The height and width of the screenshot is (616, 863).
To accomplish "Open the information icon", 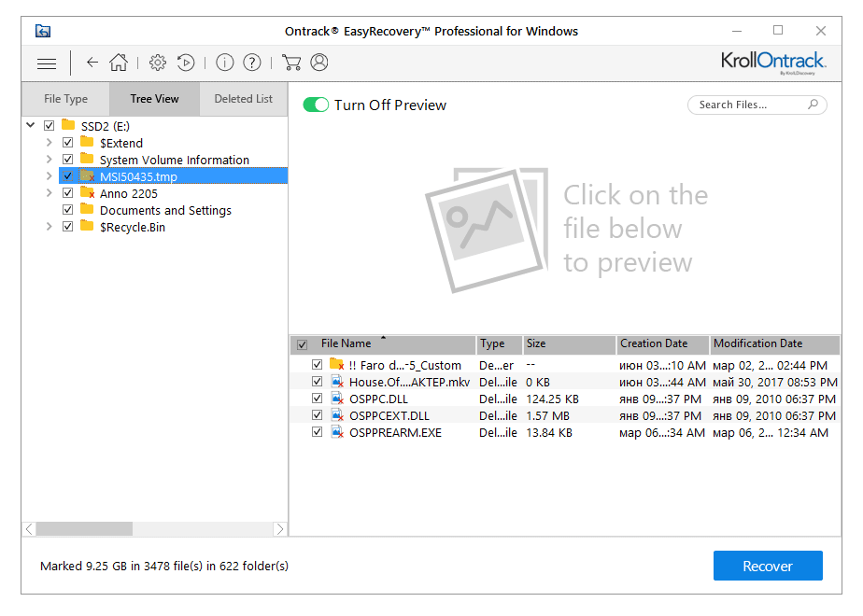I will coord(224,63).
